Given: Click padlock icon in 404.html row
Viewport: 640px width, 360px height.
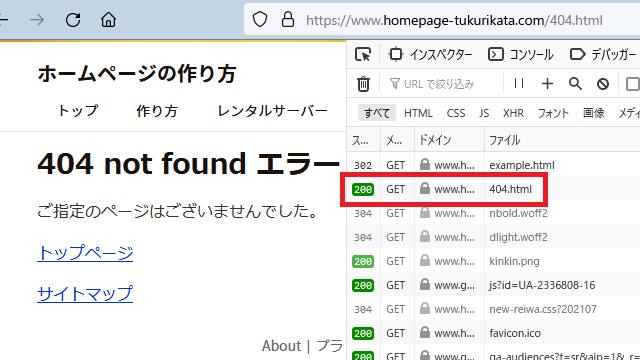Looking at the screenshot, I should tap(425, 188).
